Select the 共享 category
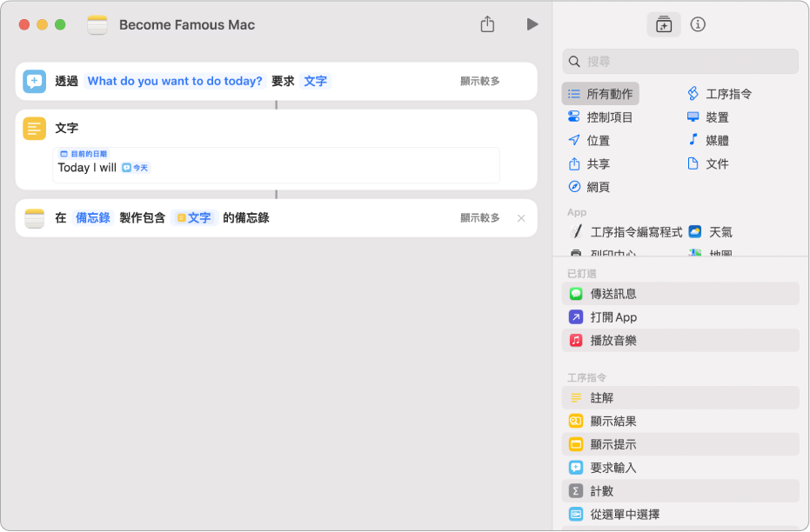This screenshot has height=532, width=810. (x=589, y=164)
